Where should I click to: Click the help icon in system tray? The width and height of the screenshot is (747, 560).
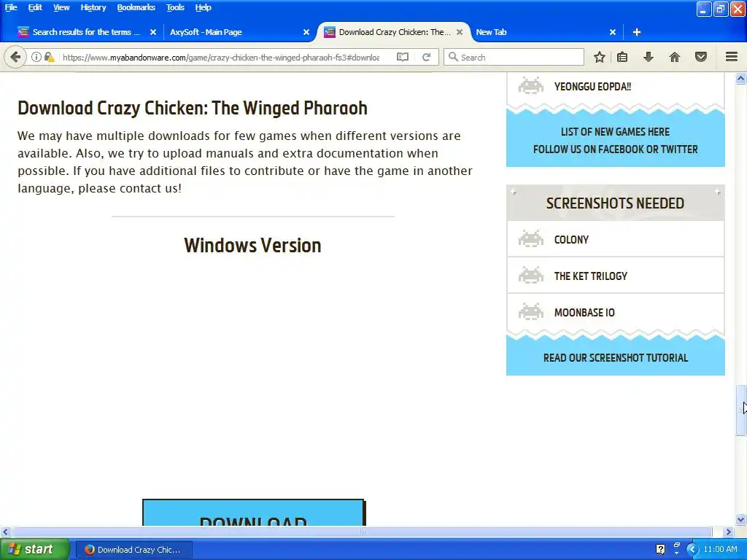pyautogui.click(x=660, y=549)
